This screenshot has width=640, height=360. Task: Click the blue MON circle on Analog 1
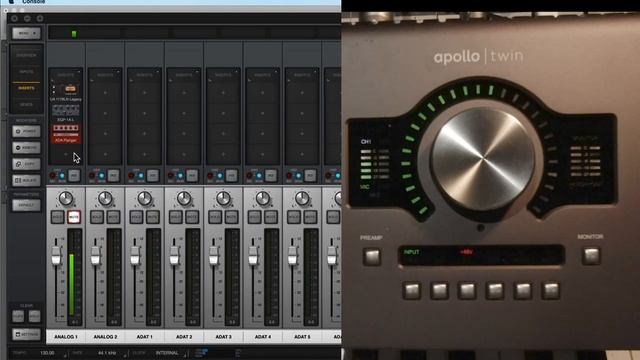(x=62, y=176)
